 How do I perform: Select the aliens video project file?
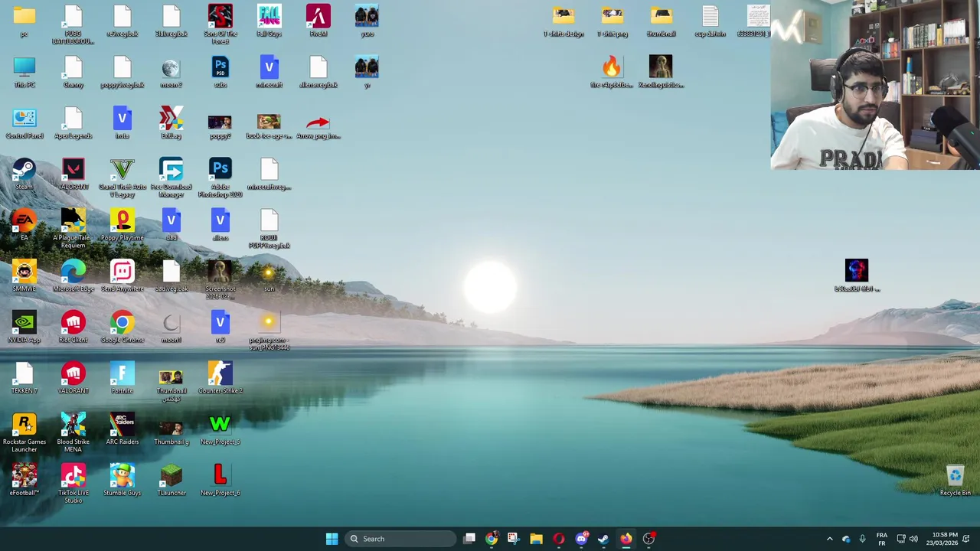pos(220,225)
